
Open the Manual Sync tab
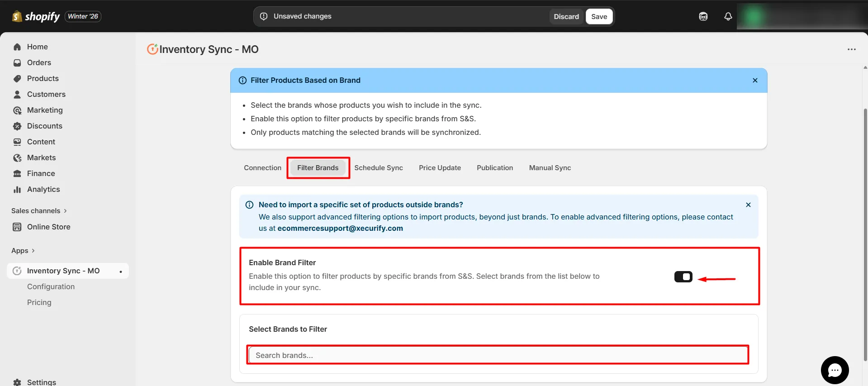pos(550,168)
